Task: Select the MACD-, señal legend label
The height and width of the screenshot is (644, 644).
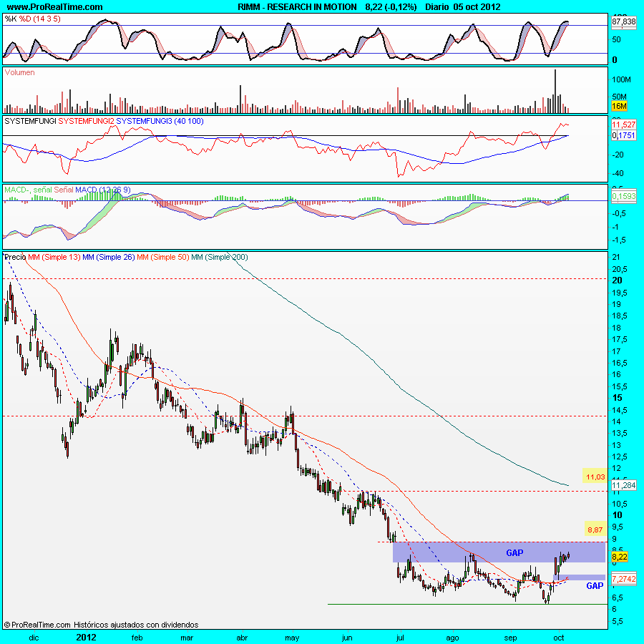Action: click(28, 190)
